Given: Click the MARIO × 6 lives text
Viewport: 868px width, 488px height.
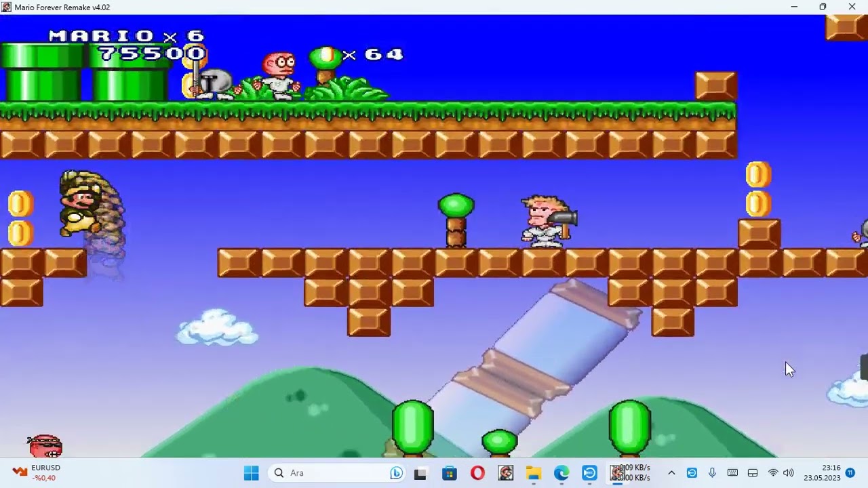Looking at the screenshot, I should click(127, 36).
